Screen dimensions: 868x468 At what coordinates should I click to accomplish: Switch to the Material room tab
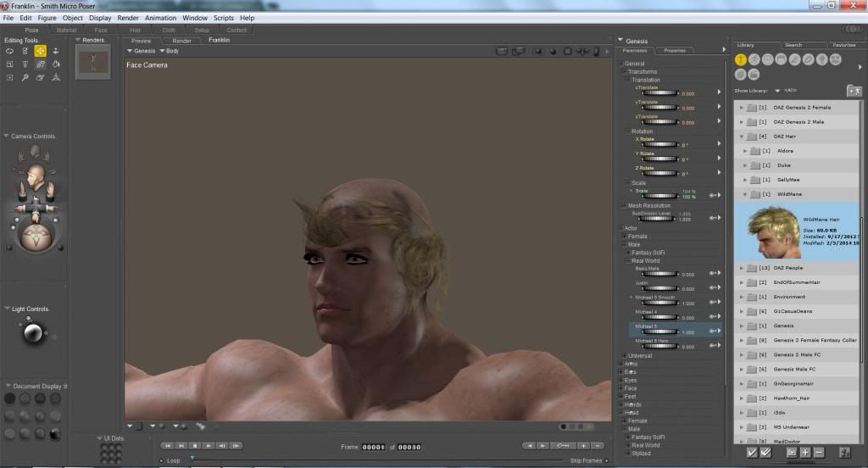pos(65,30)
